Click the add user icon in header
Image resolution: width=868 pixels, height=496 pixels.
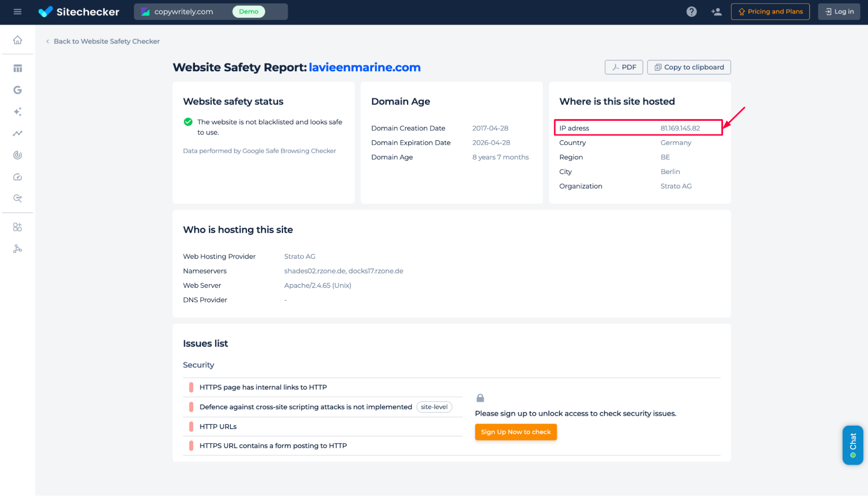click(716, 12)
